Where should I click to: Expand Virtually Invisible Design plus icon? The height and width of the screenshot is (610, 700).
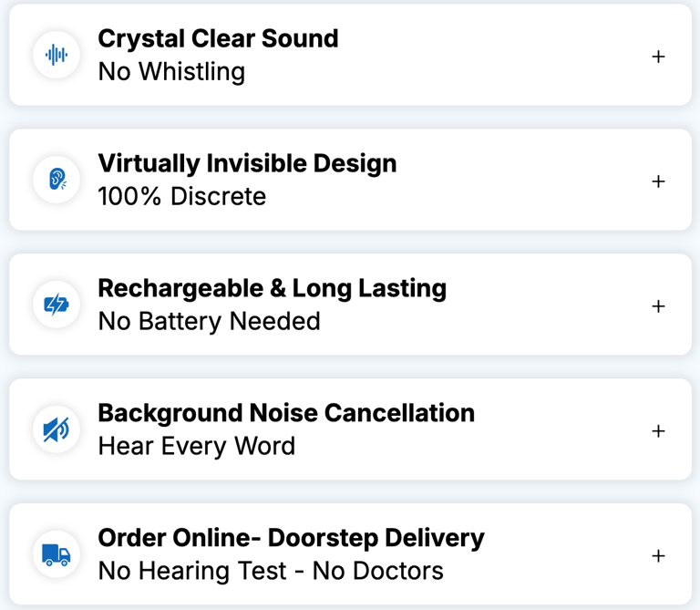658,181
